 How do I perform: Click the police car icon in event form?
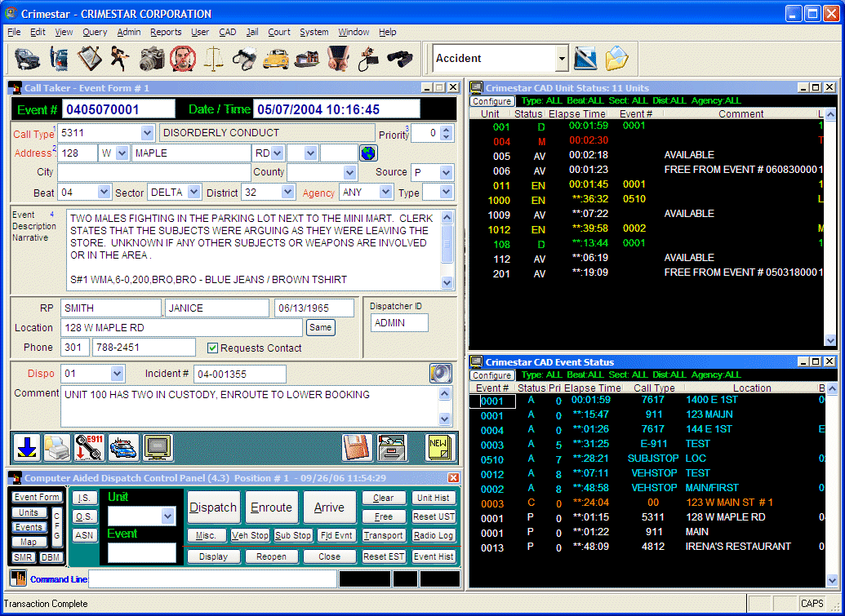click(x=122, y=447)
